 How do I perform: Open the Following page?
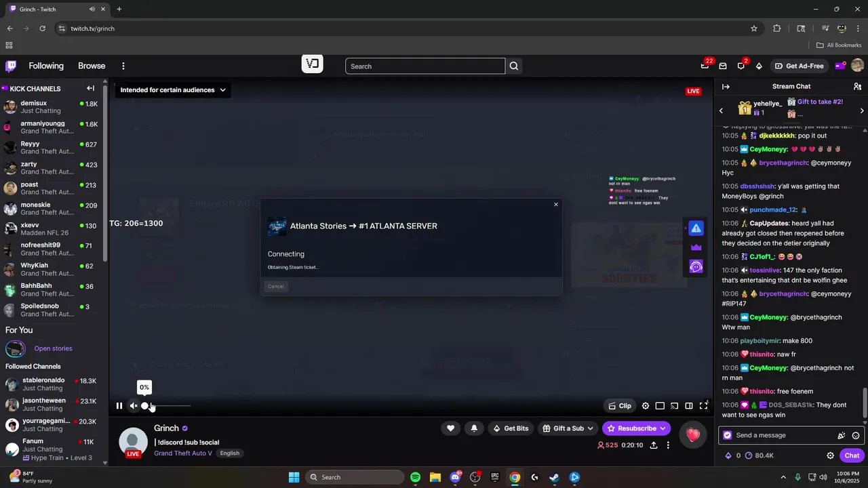pyautogui.click(x=46, y=66)
